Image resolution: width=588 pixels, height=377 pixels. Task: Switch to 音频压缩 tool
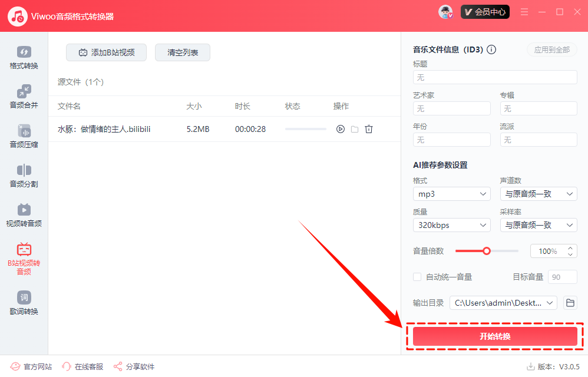pyautogui.click(x=23, y=136)
